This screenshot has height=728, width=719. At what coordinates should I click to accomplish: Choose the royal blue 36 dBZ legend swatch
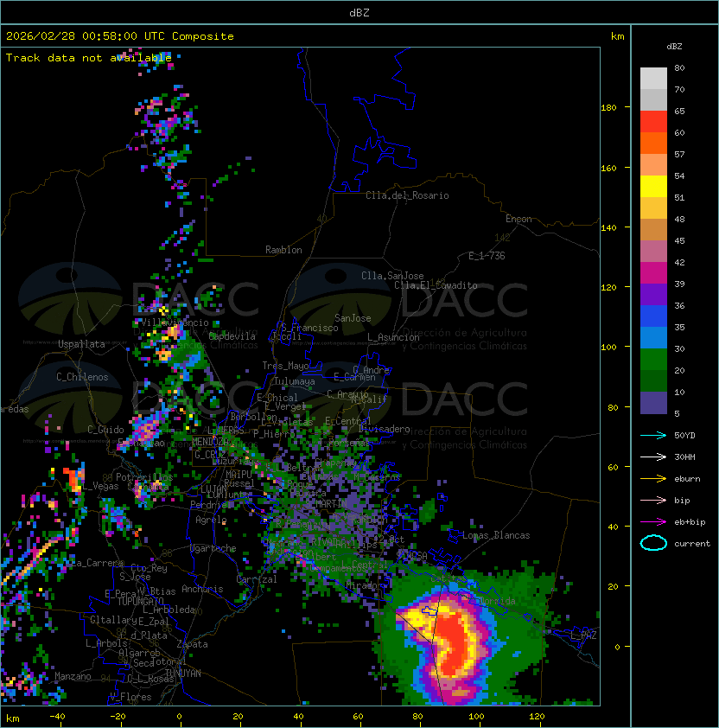point(653,316)
